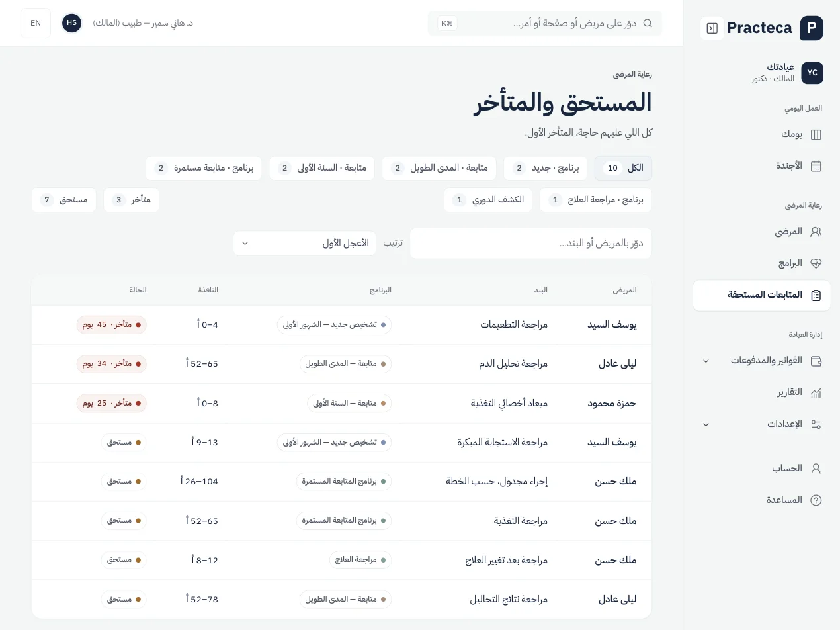Screen dimensions: 840x630
Task: Open the HS user avatar
Action: point(71,23)
